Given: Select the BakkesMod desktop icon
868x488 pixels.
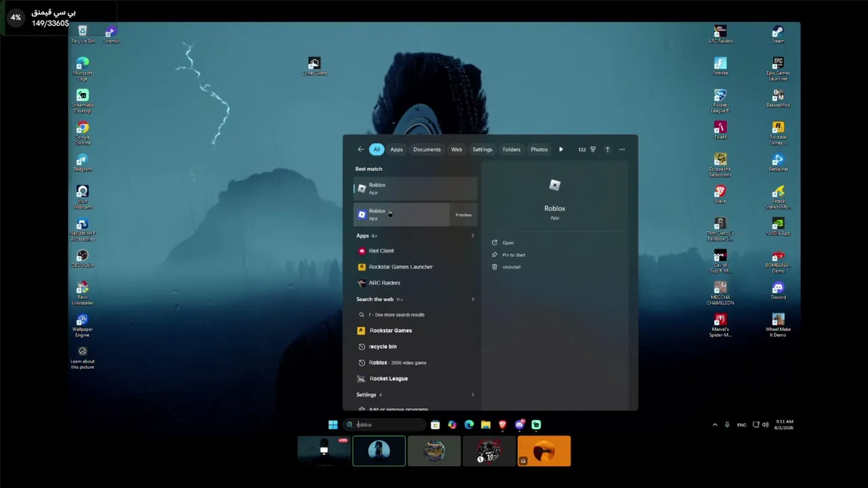Looking at the screenshot, I should click(778, 98).
